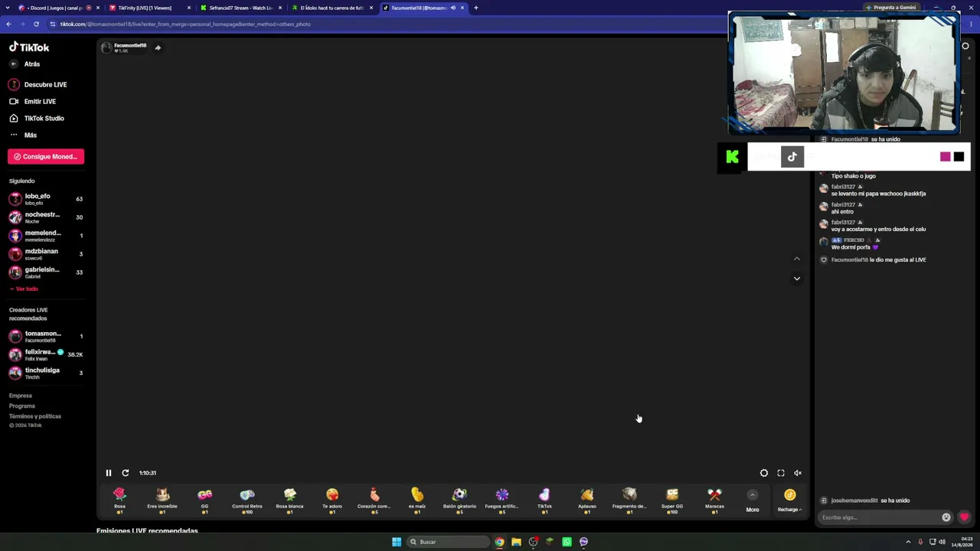
Task: Go to next live with down chevron
Action: click(x=797, y=279)
